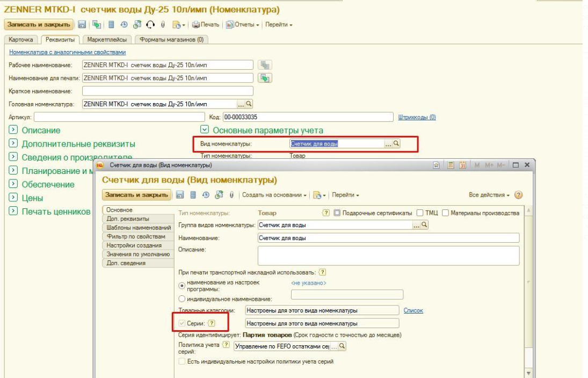Expand the Описание section
Image resolution: width=588 pixels, height=378 pixels.
pyautogui.click(x=13, y=130)
